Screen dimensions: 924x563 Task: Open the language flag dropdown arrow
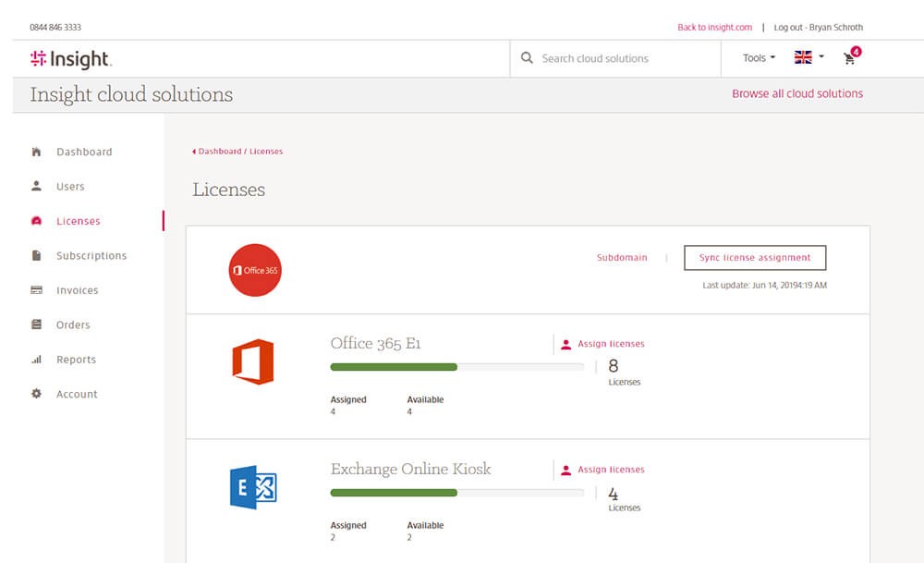pyautogui.click(x=821, y=56)
